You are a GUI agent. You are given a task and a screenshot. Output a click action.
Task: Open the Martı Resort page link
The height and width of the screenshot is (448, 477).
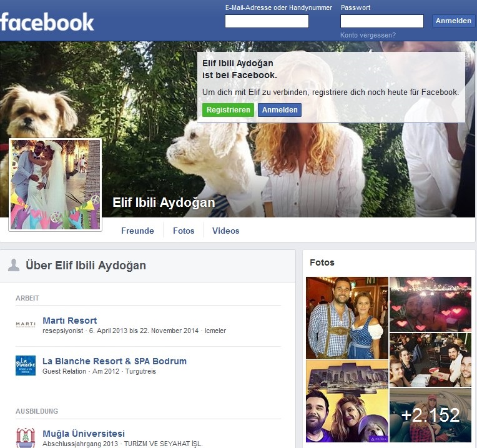pos(70,321)
